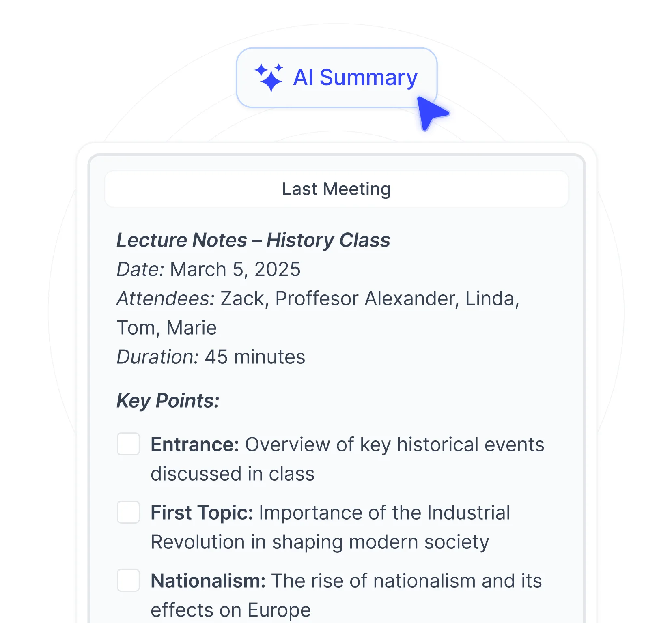Screen dimensions: 672x623
Task: Select the rise of nationalism text
Action: [x=406, y=581]
